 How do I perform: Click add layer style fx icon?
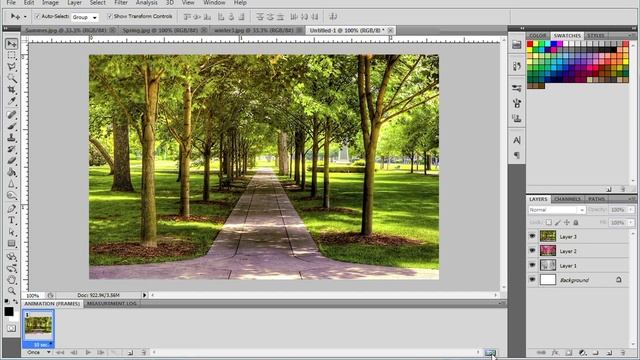coord(555,352)
